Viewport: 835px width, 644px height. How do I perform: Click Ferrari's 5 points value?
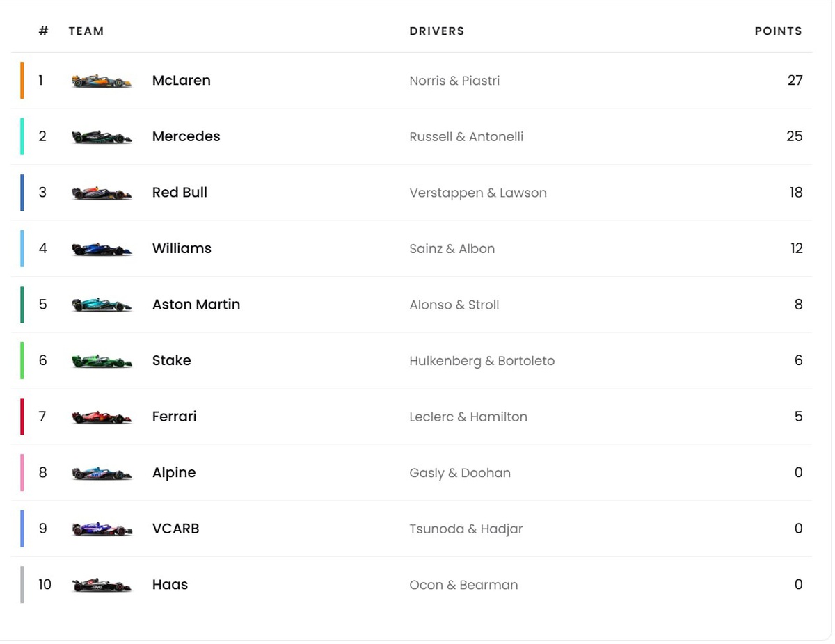pos(799,417)
